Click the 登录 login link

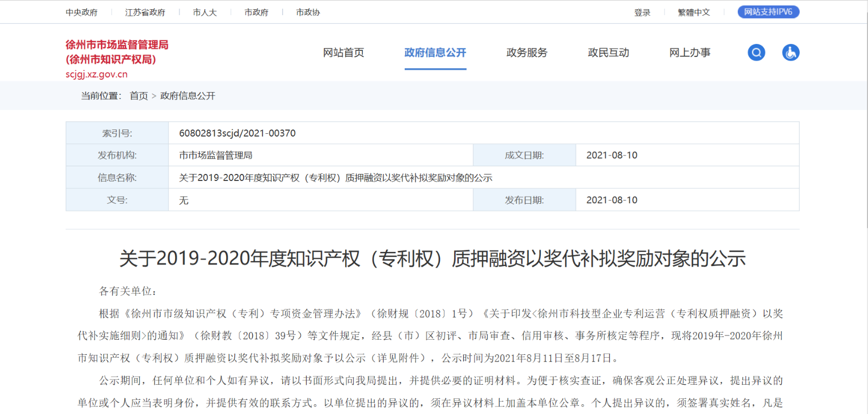pos(642,12)
